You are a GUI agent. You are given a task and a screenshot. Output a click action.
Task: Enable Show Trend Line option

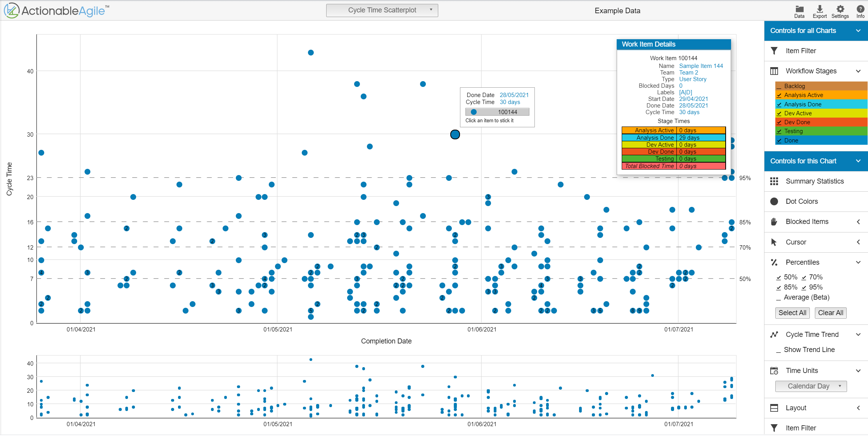[778, 350]
